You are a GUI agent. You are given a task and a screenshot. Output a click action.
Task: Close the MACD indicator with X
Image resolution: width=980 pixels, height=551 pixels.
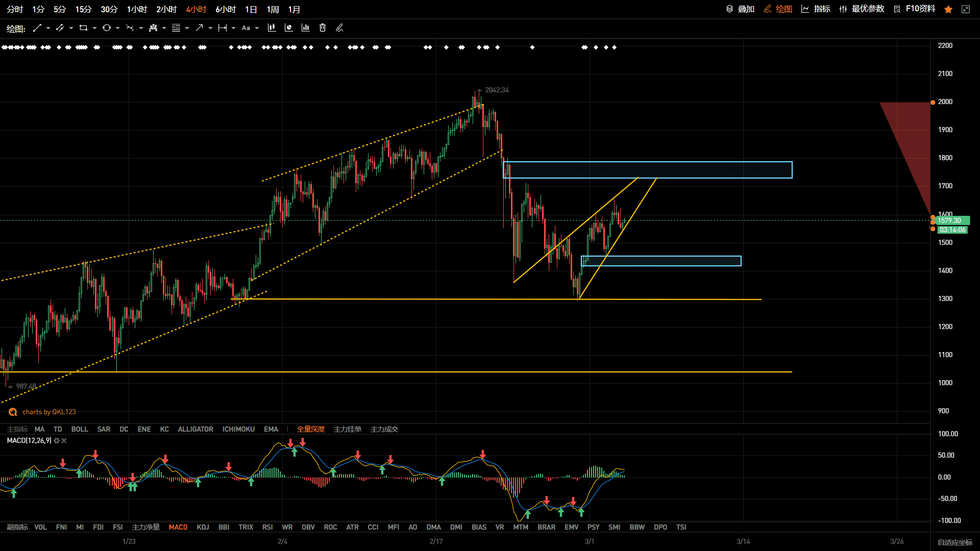[x=64, y=441]
